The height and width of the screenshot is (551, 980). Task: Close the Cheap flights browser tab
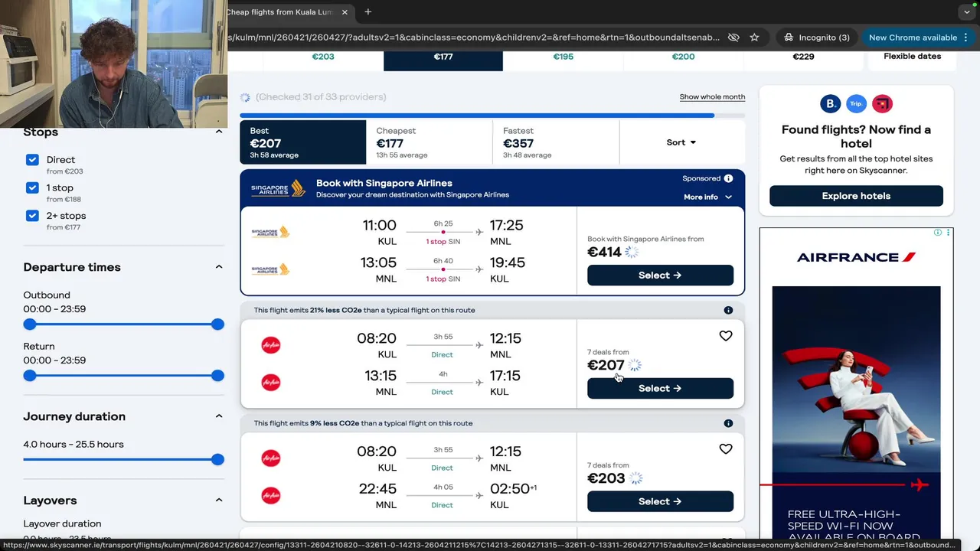tap(345, 12)
